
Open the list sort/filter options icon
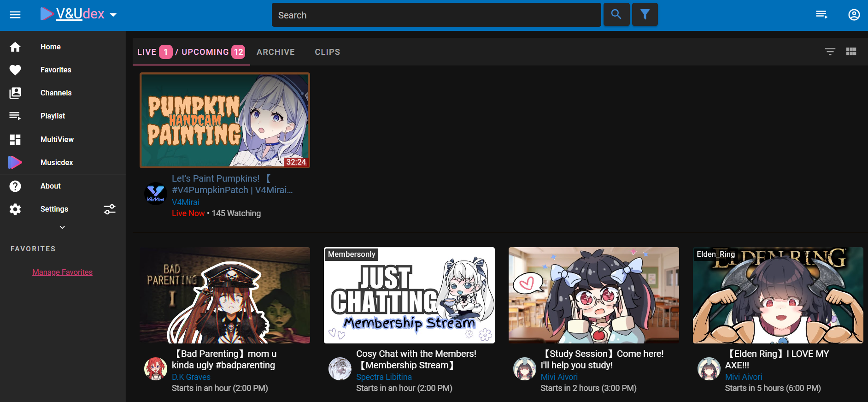click(830, 52)
